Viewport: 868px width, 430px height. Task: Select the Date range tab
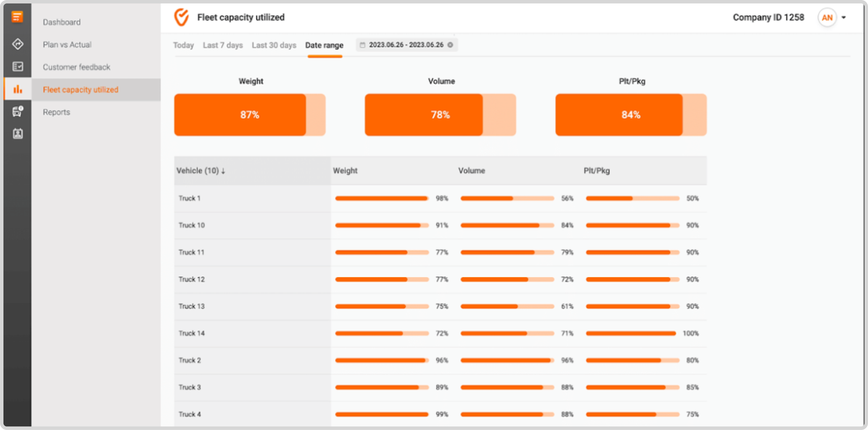[324, 45]
